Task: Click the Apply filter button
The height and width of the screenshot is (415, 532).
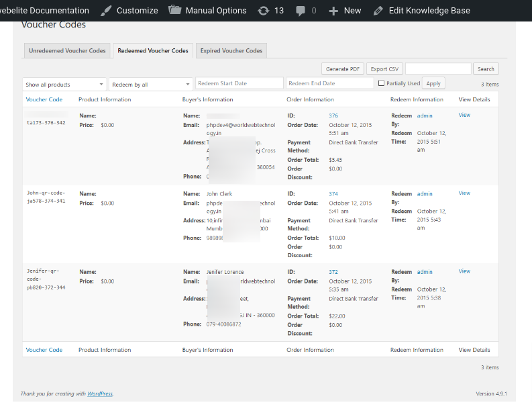Action: coord(433,83)
